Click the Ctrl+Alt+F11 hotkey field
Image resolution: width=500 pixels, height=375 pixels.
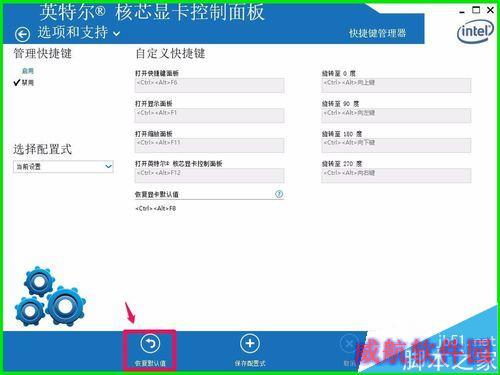pos(209,145)
